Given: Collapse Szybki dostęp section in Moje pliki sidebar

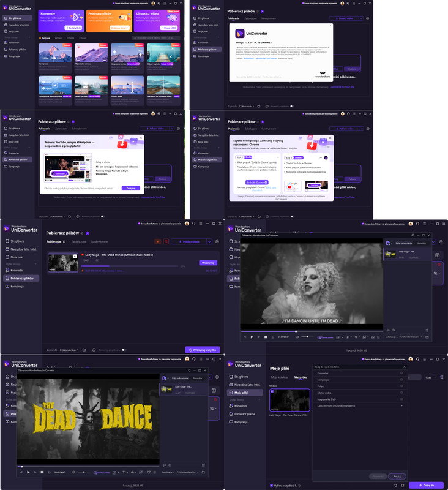Looking at the screenshot, I should click(259, 400).
